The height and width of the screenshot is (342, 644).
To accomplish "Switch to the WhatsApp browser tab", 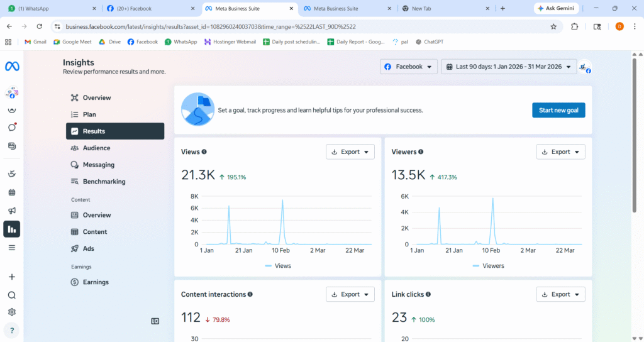I will pyautogui.click(x=49, y=9).
